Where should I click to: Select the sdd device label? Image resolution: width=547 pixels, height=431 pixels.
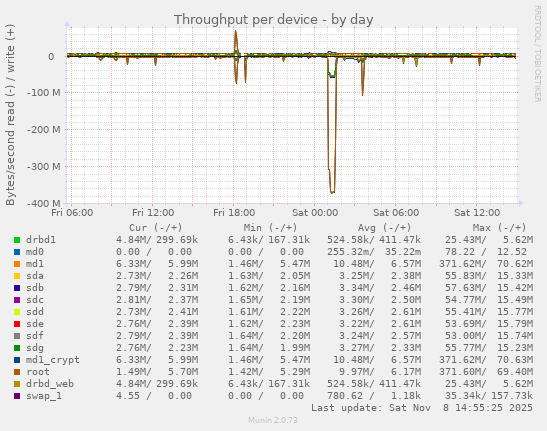coord(35,312)
